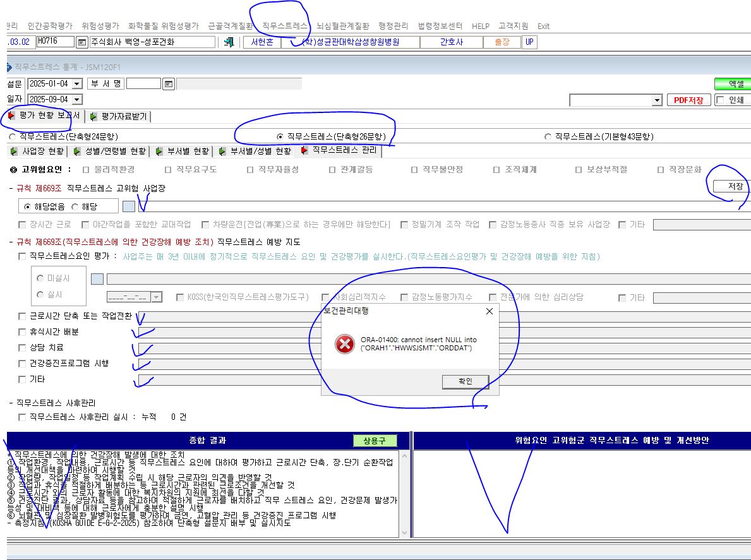The height and width of the screenshot is (560, 751).
Task: Open the 2025-09-04 end date dropdown
Action: tap(76, 100)
